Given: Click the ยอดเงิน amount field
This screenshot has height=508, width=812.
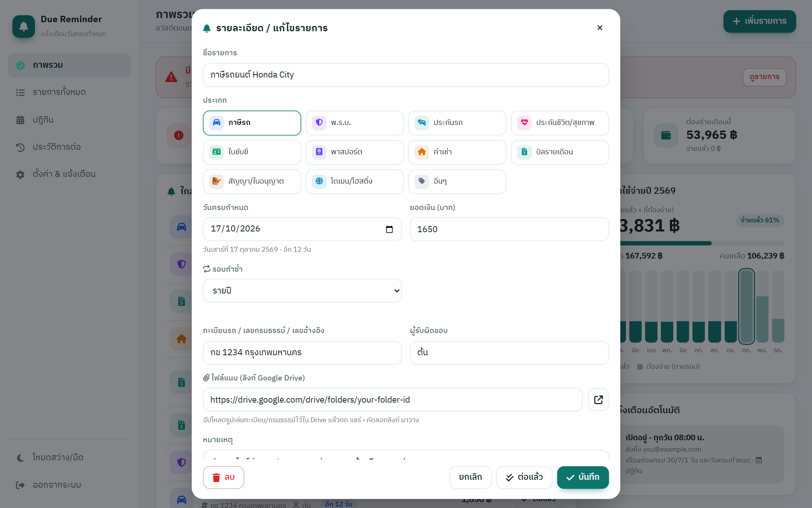Looking at the screenshot, I should point(509,229).
